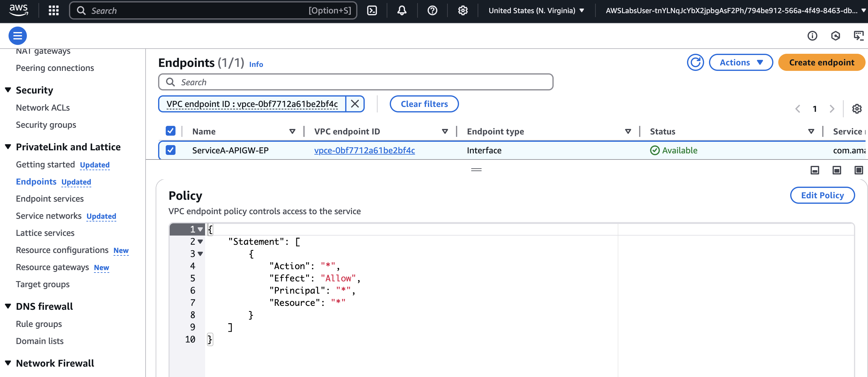Open Endpoint services in sidebar
The image size is (868, 377).
[49, 199]
